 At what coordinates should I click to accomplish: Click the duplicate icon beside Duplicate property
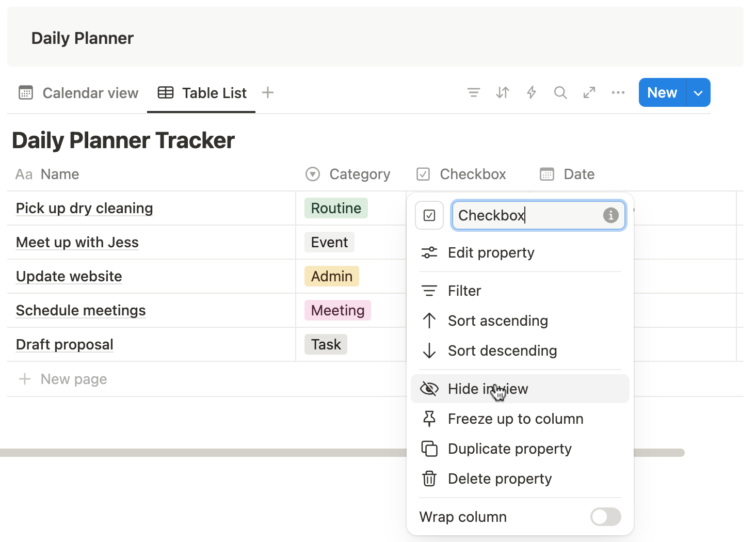click(429, 449)
